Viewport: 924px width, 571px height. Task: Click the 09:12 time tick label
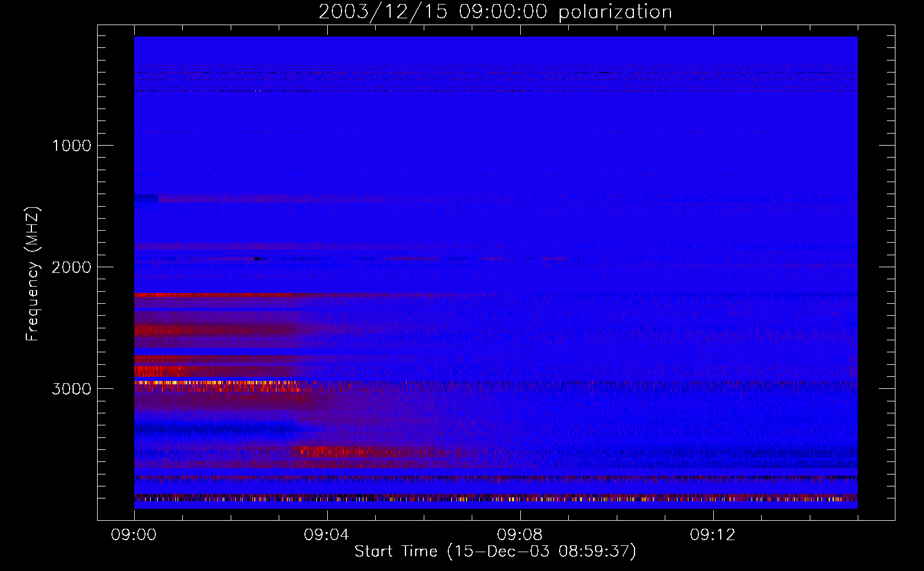[713, 535]
